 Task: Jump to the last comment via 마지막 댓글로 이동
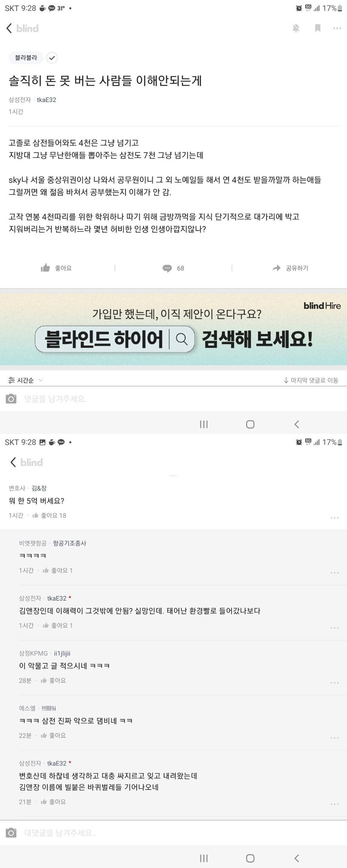pos(311,380)
